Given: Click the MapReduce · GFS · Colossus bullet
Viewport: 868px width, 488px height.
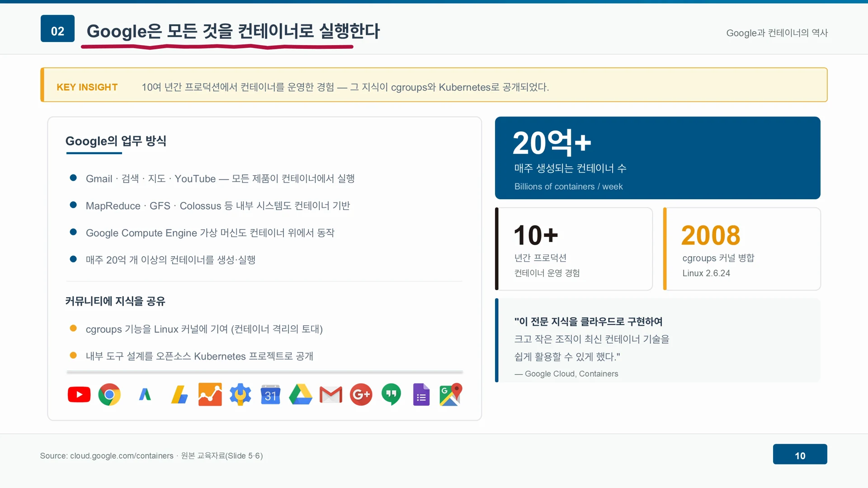Looking at the screenshot, I should click(x=218, y=206).
